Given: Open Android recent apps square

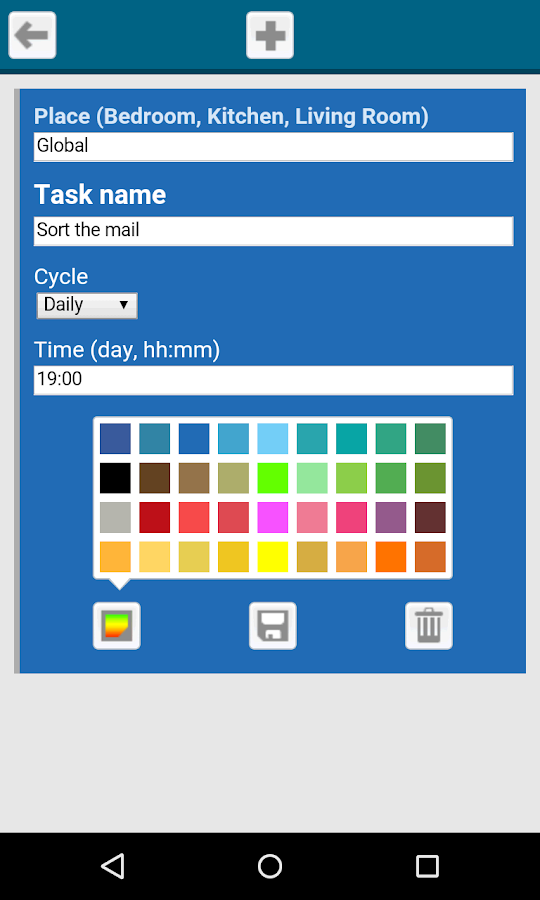Looking at the screenshot, I should pyautogui.click(x=427, y=866).
